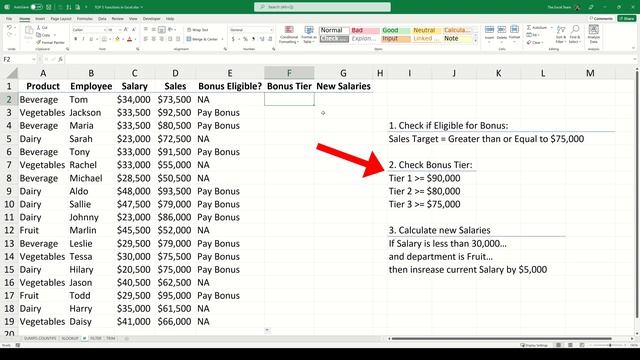Click the Save icon in title bar
Image resolution: width=640 pixels, height=360 pixels.
[x=49, y=7]
